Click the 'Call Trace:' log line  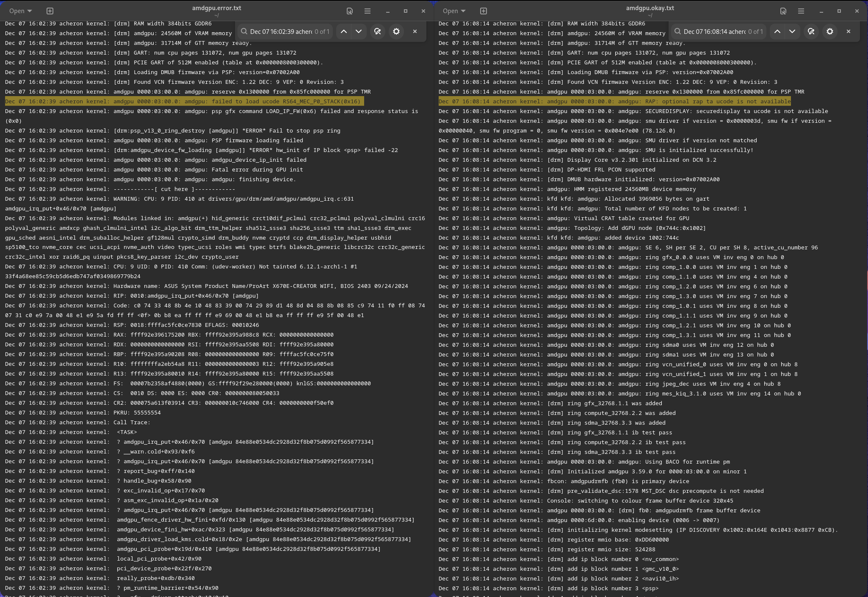(x=78, y=423)
